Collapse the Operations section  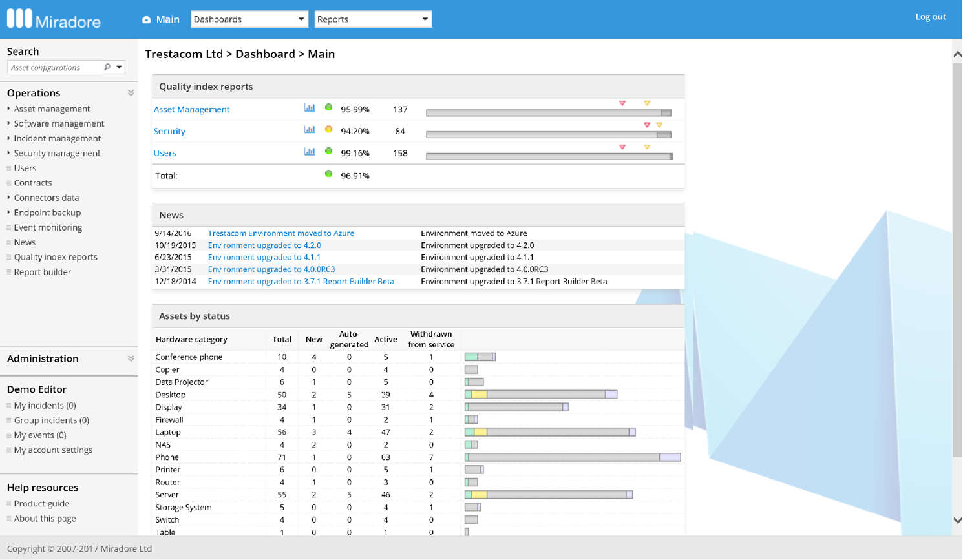click(131, 93)
